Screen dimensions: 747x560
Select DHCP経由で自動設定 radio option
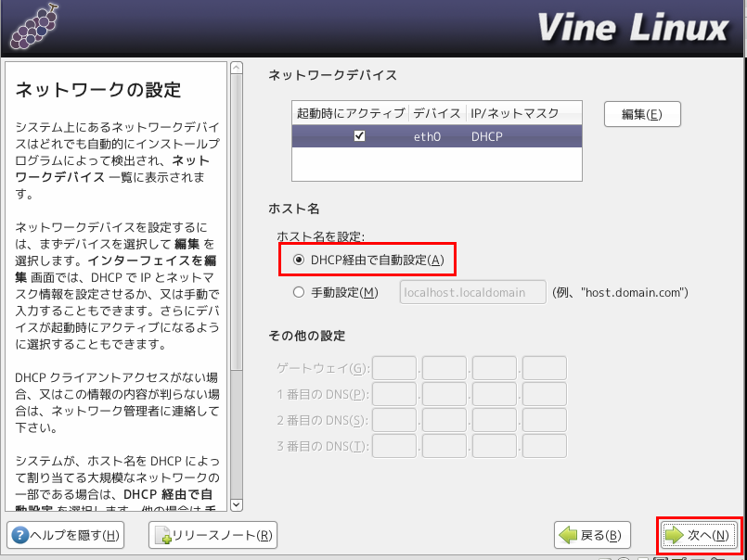[x=299, y=261]
